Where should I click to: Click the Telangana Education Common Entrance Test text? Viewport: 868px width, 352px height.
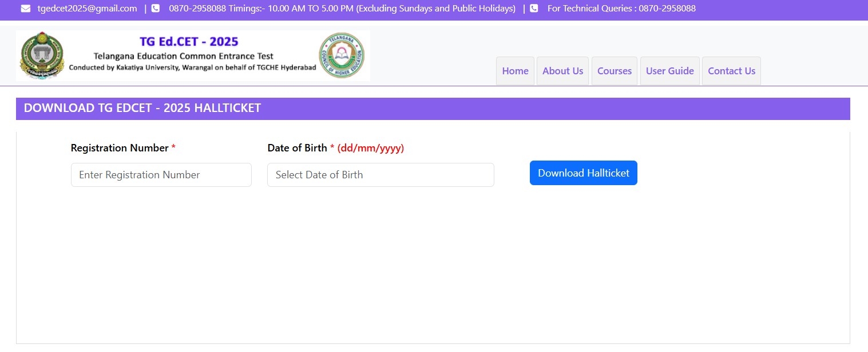coord(184,56)
